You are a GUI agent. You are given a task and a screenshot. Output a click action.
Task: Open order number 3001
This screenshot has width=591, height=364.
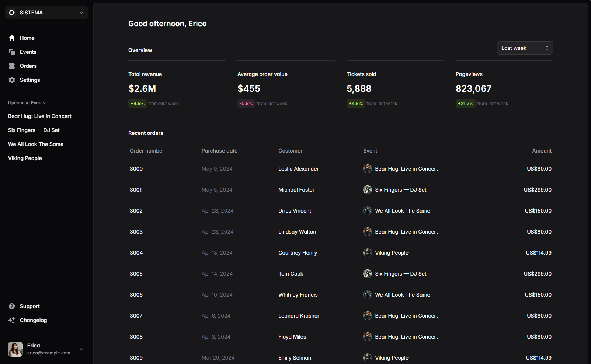click(x=136, y=190)
